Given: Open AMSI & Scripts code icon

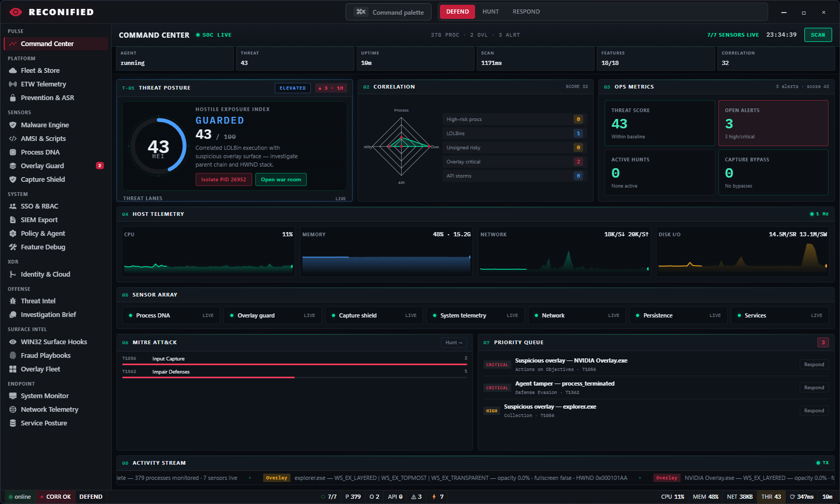Looking at the screenshot, I should tap(13, 139).
